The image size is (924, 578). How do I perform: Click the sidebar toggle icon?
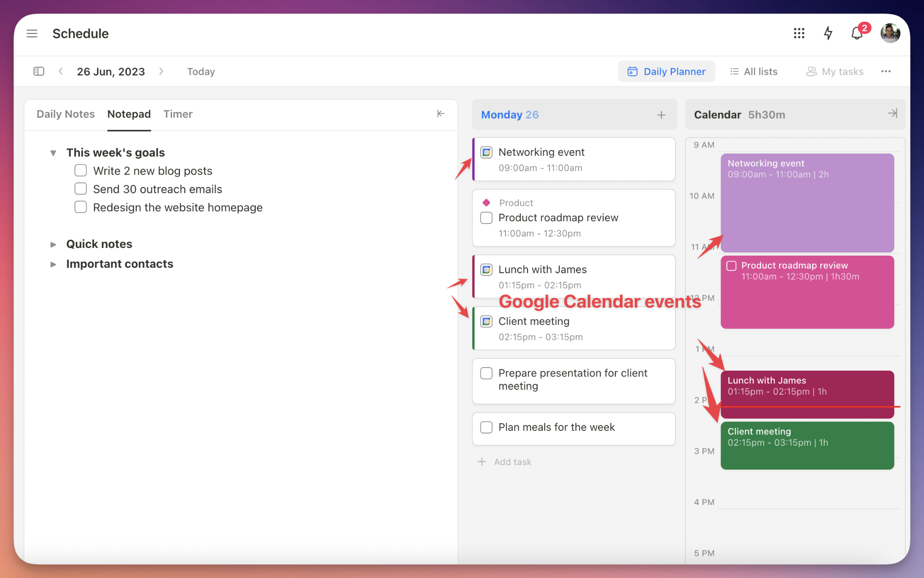click(39, 70)
